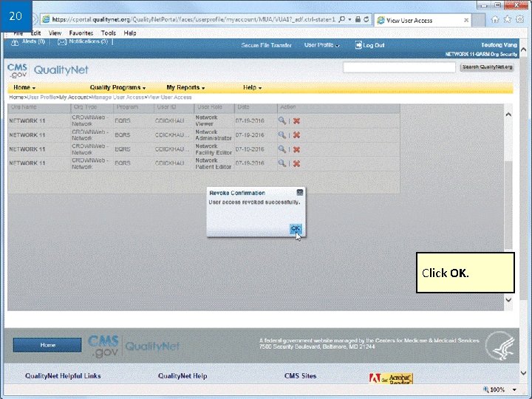Screen dimensions: 532x399
Task: Expand the My Reports menu
Action: pyautogui.click(x=185, y=87)
